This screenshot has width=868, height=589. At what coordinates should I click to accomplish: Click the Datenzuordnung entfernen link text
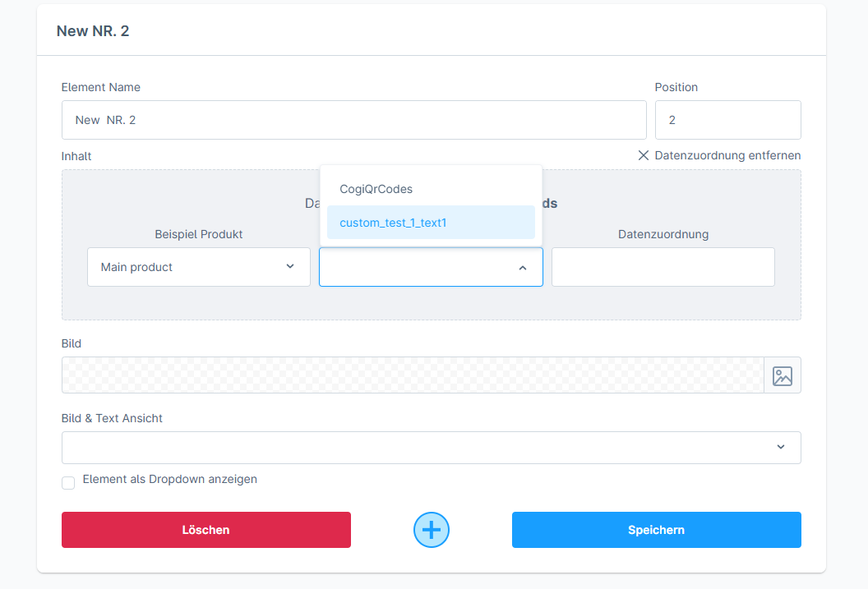pos(727,155)
